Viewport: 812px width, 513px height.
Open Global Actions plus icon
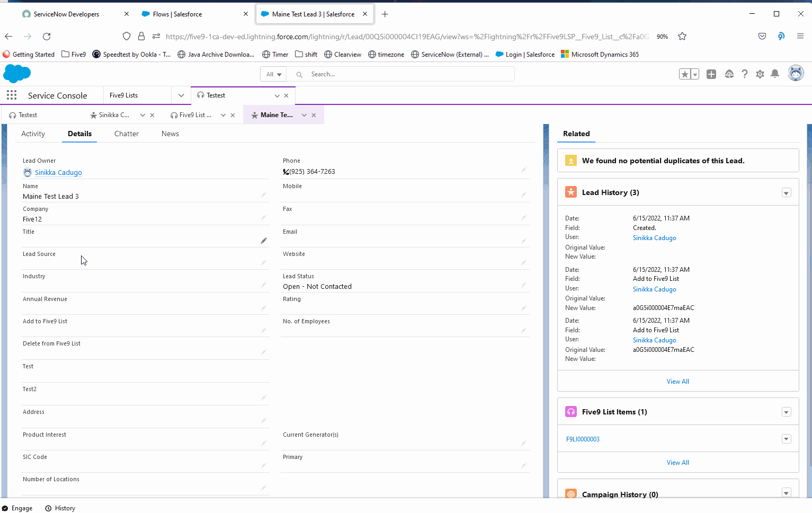tap(711, 74)
